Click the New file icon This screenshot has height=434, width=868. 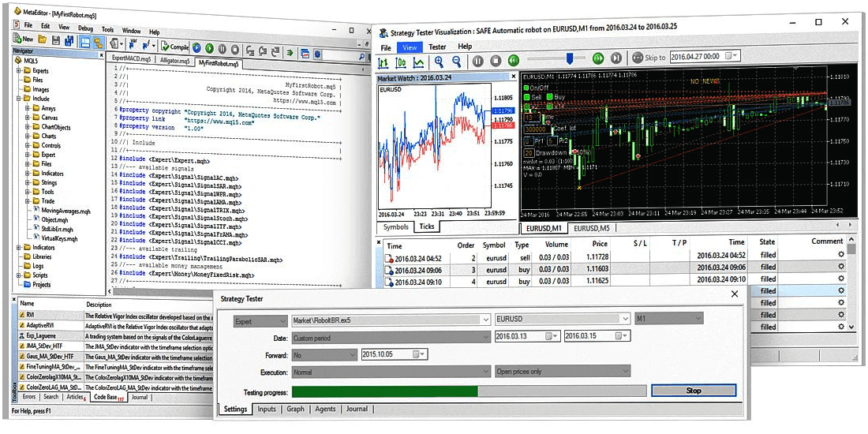(23, 39)
